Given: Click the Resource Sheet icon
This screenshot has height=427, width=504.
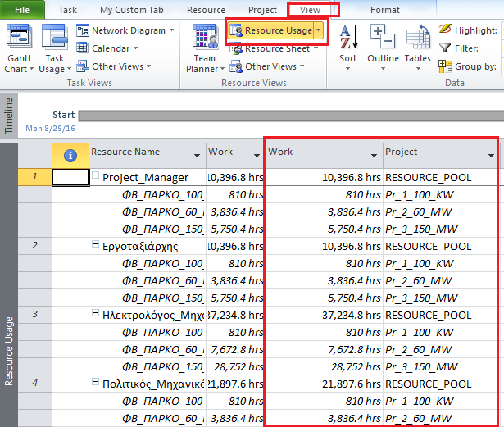Looking at the screenshot, I should (x=236, y=49).
